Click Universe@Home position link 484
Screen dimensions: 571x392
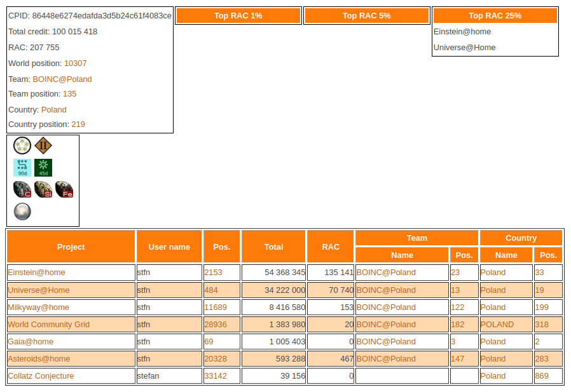[x=211, y=290]
